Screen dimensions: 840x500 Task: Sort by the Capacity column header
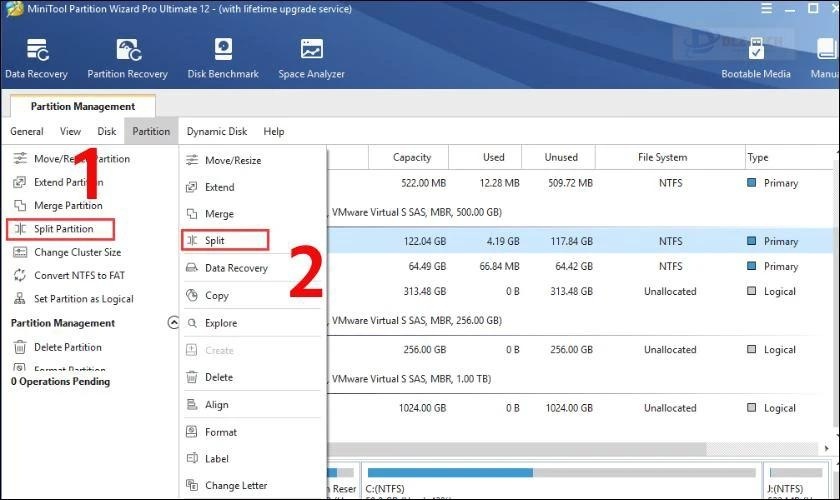[x=411, y=157]
